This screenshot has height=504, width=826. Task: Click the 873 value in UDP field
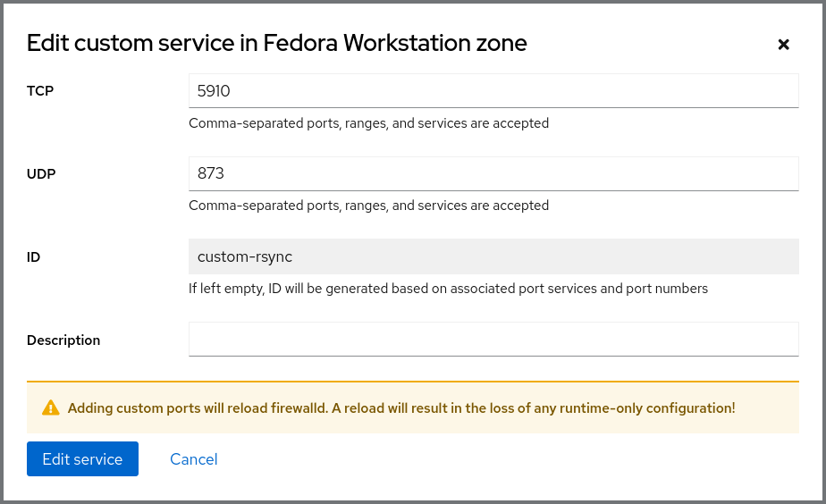pos(211,174)
